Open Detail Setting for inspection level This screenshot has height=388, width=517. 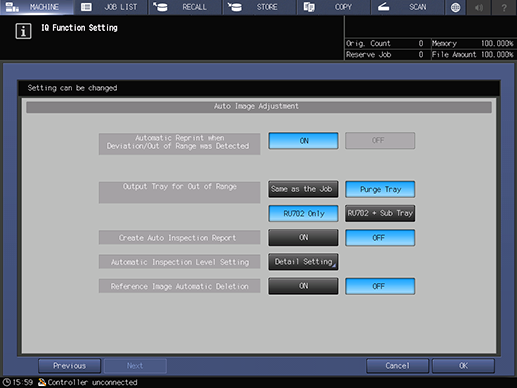[303, 262]
